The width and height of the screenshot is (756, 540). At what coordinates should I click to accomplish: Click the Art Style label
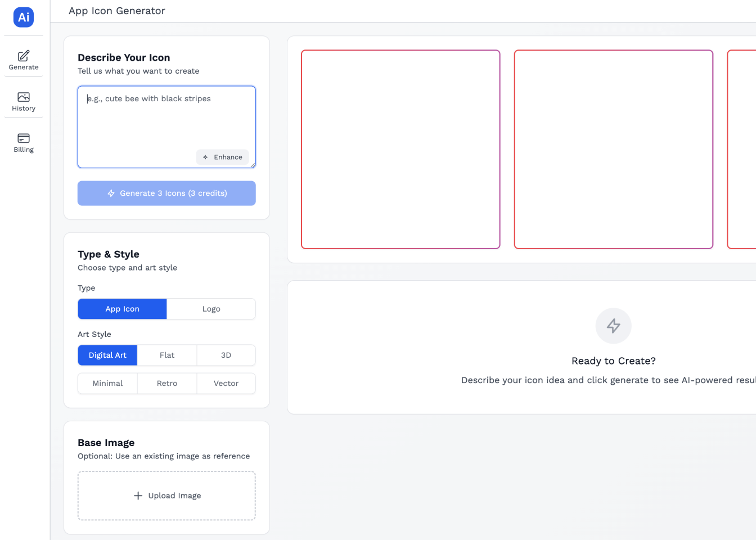tap(94, 334)
